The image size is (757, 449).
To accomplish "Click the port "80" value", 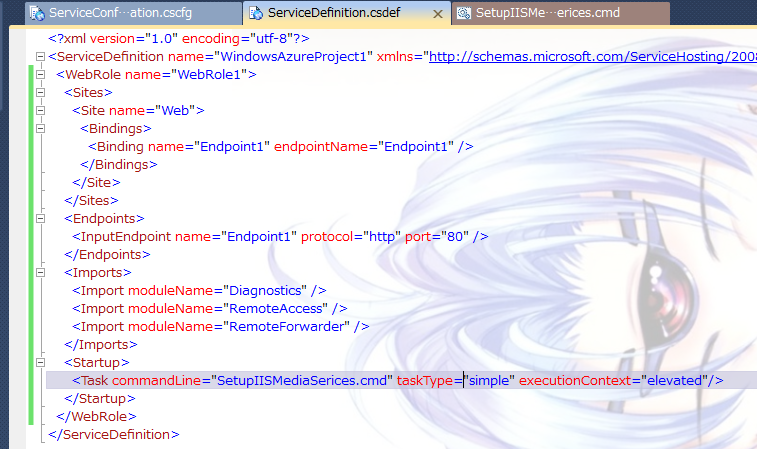I will click(455, 237).
